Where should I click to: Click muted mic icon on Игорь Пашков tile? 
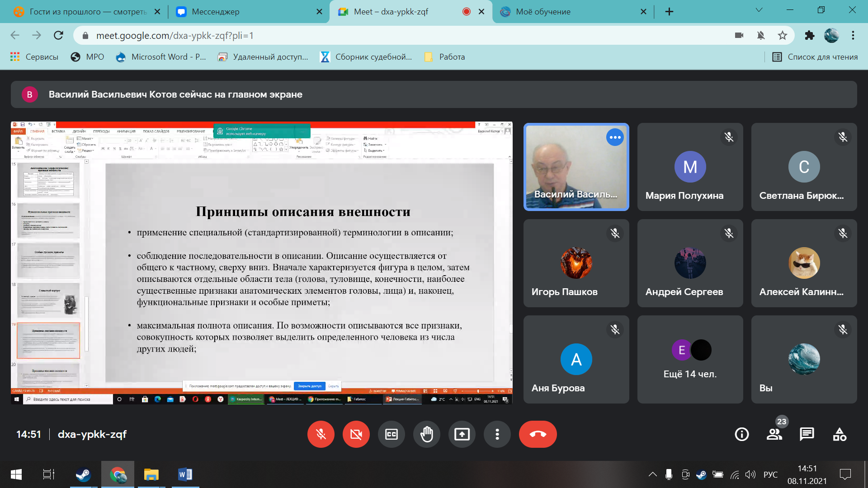(x=615, y=233)
